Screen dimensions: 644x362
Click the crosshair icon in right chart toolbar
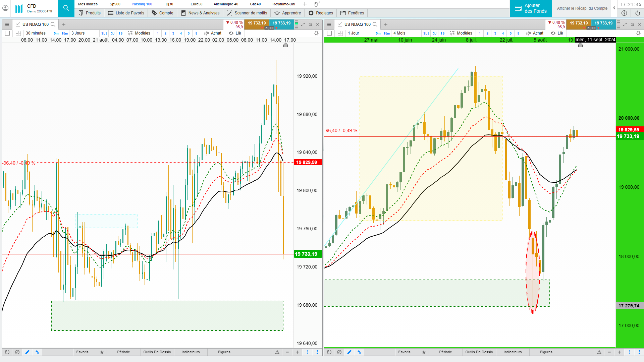coord(629,352)
